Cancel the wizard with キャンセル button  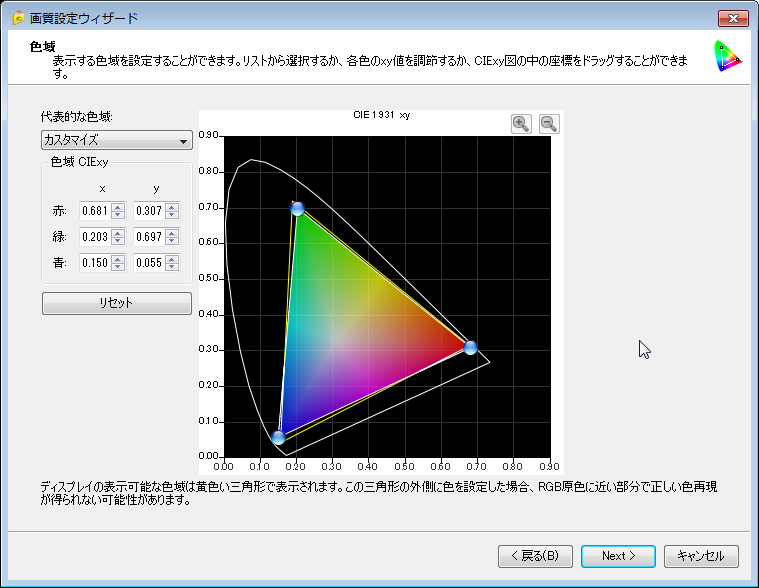pyautogui.click(x=701, y=555)
